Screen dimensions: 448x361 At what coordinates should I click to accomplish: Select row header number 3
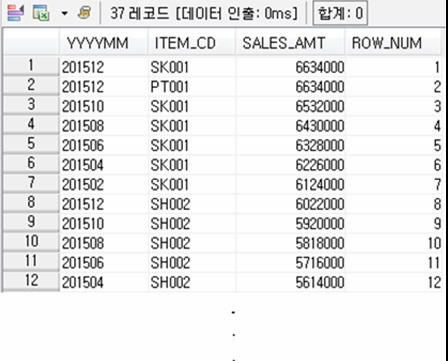click(31, 105)
